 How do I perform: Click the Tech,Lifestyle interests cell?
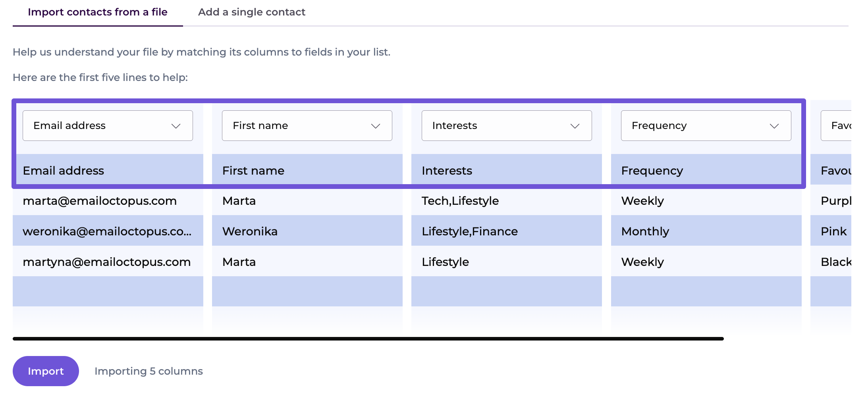coord(460,201)
